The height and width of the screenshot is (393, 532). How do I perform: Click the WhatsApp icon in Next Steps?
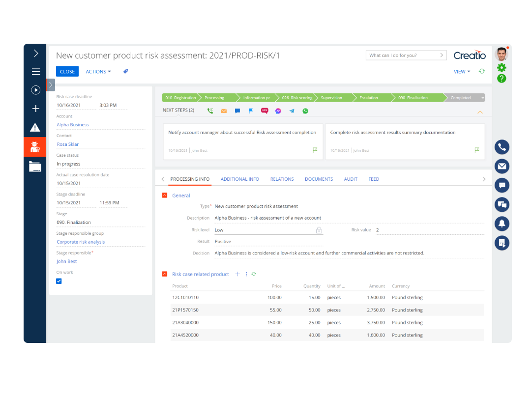pyautogui.click(x=305, y=111)
